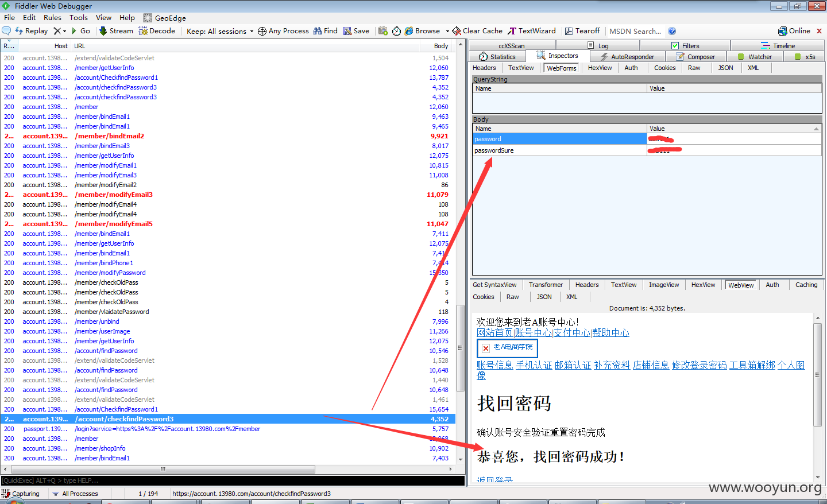Select the request Headers inspector tab
The width and height of the screenshot is (827, 504).
pos(484,68)
